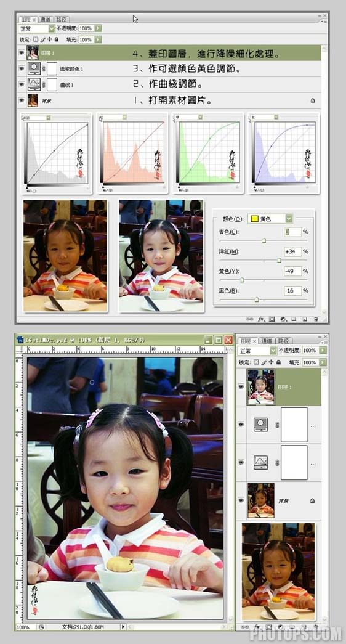Click new adjustment layer icon in annotated layers panel
Screen dimensions: 346x644
click(283, 319)
